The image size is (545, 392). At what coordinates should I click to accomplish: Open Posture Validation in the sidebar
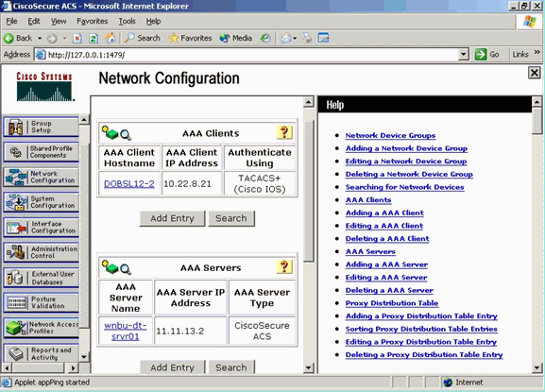41,302
